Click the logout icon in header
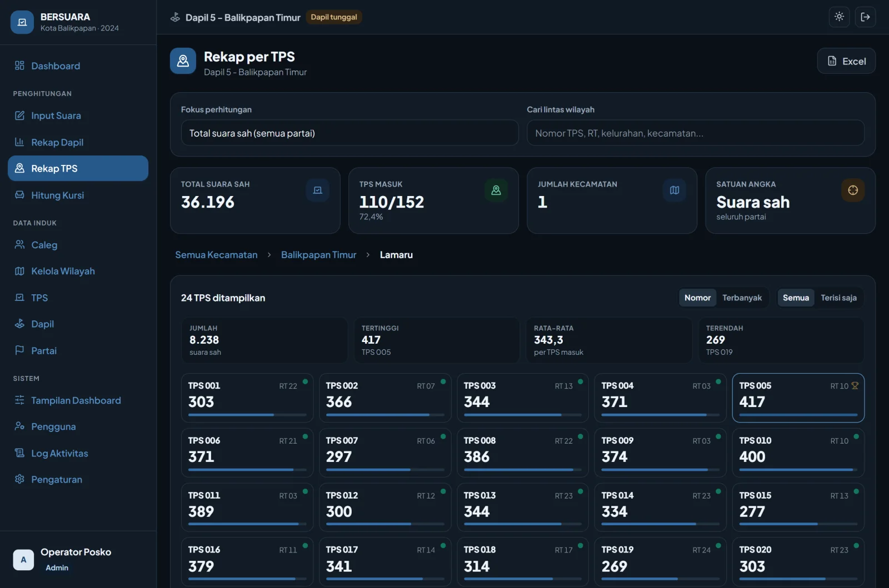Image resolution: width=889 pixels, height=588 pixels. (865, 17)
